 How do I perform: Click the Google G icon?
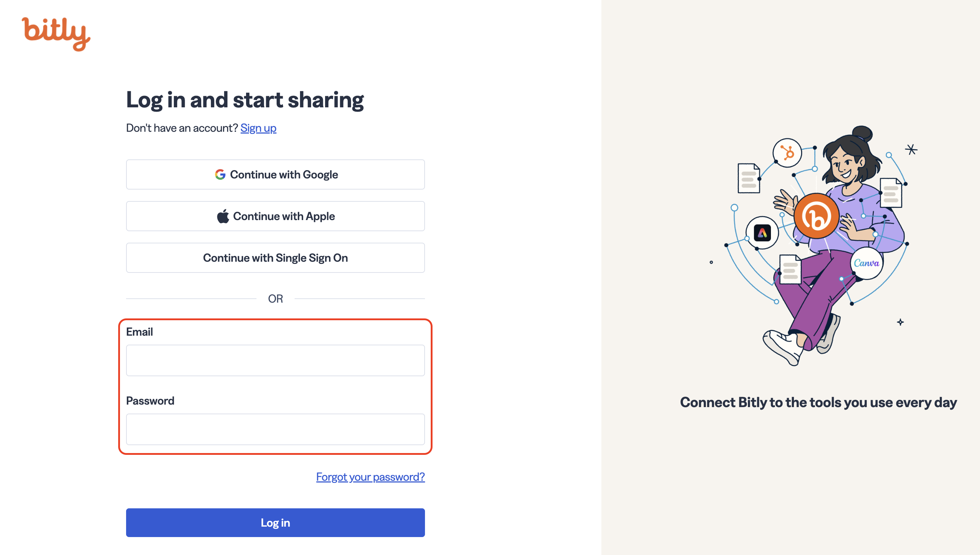pos(220,174)
